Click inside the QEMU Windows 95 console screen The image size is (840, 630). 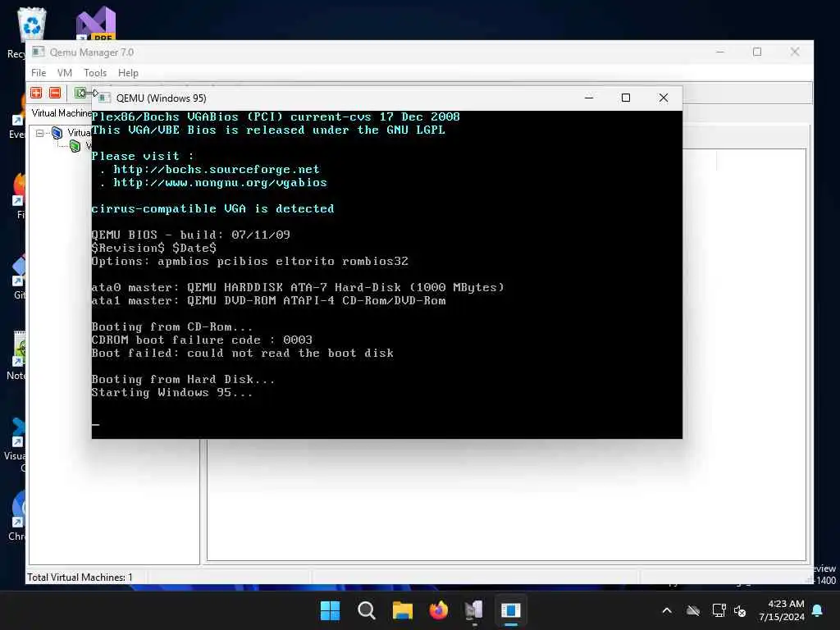click(387, 274)
